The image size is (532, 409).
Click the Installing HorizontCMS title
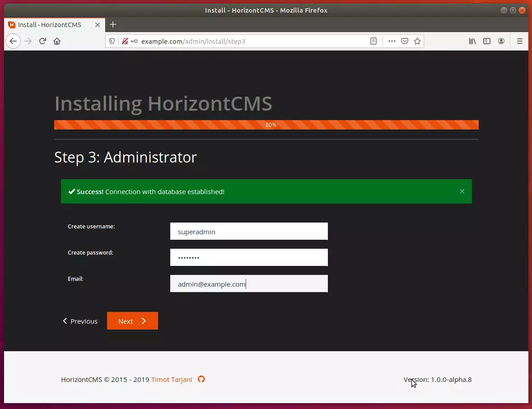[163, 103]
